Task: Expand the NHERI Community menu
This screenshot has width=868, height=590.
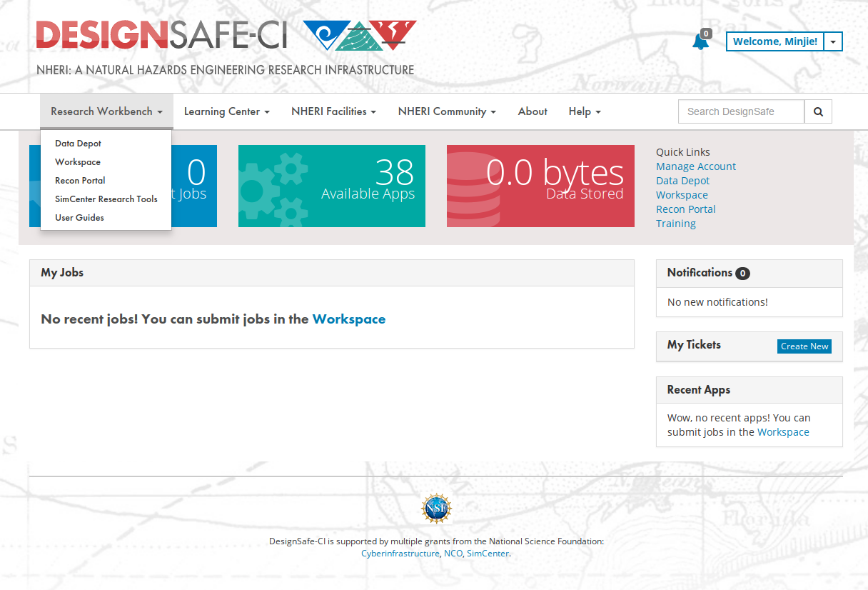Action: pyautogui.click(x=447, y=111)
